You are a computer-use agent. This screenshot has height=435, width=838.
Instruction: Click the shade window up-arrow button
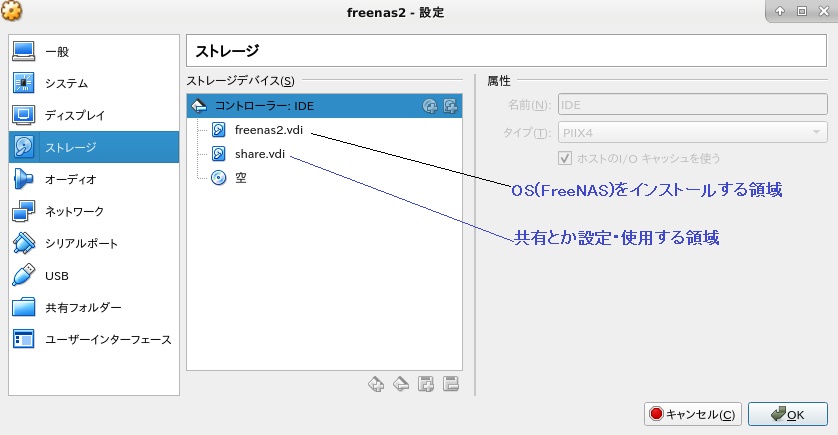(x=780, y=11)
